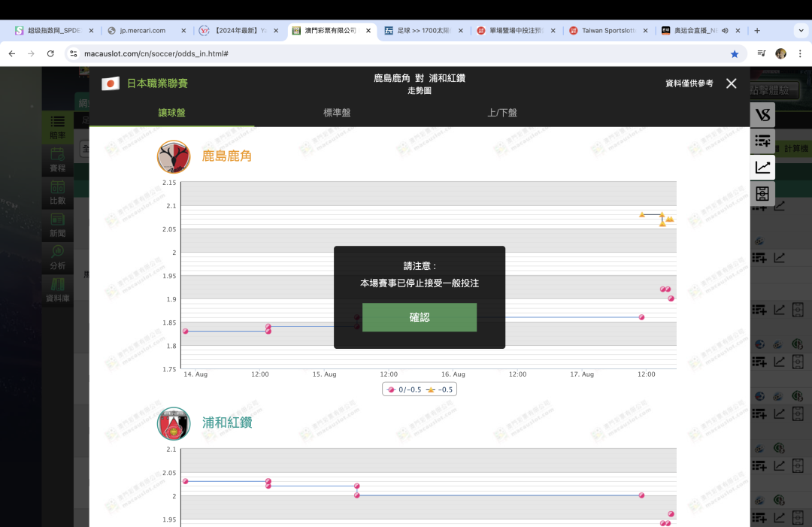Select the trend chart icon in side panel

click(x=762, y=167)
